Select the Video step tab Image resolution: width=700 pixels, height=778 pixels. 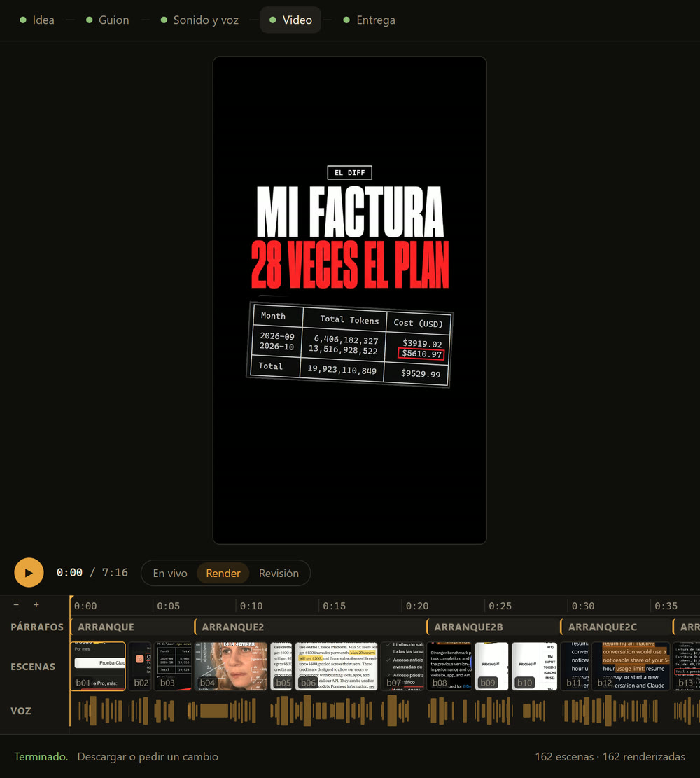point(290,20)
